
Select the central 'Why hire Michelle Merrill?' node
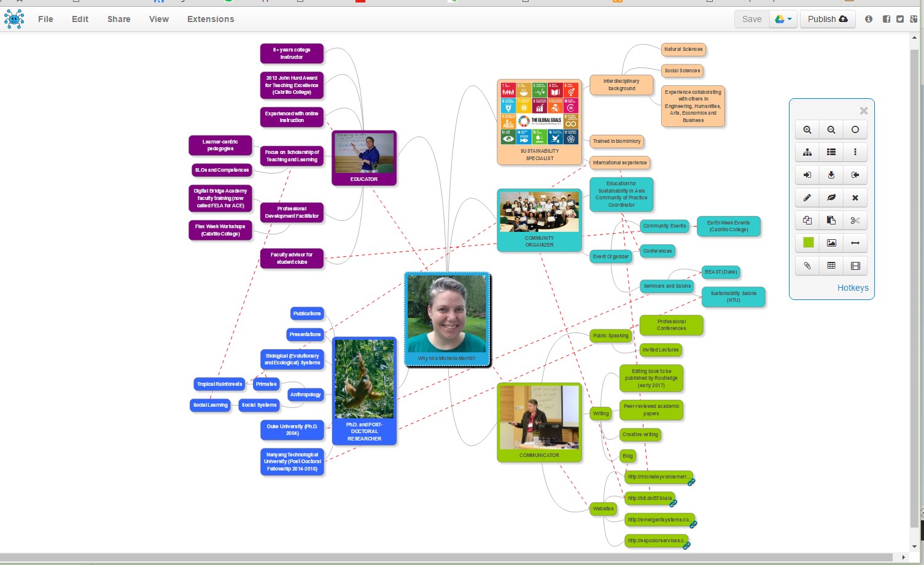[447, 319]
